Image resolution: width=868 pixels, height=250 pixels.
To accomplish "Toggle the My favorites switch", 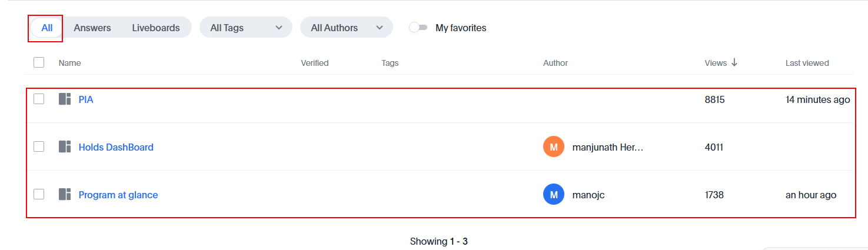I will point(418,28).
